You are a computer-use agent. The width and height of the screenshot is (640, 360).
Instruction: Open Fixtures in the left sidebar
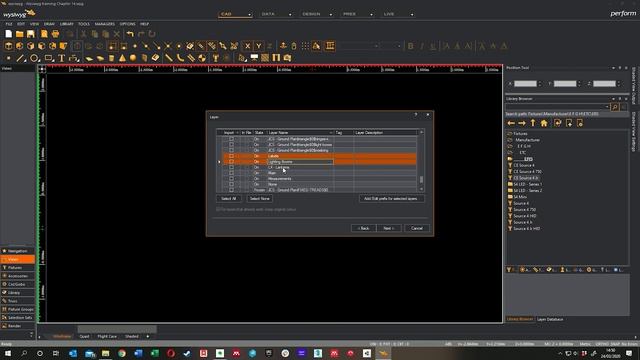click(x=18, y=268)
